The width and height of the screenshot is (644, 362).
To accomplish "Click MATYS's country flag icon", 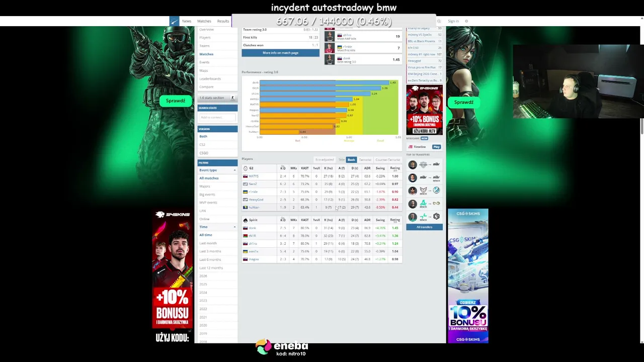I will click(x=245, y=176).
